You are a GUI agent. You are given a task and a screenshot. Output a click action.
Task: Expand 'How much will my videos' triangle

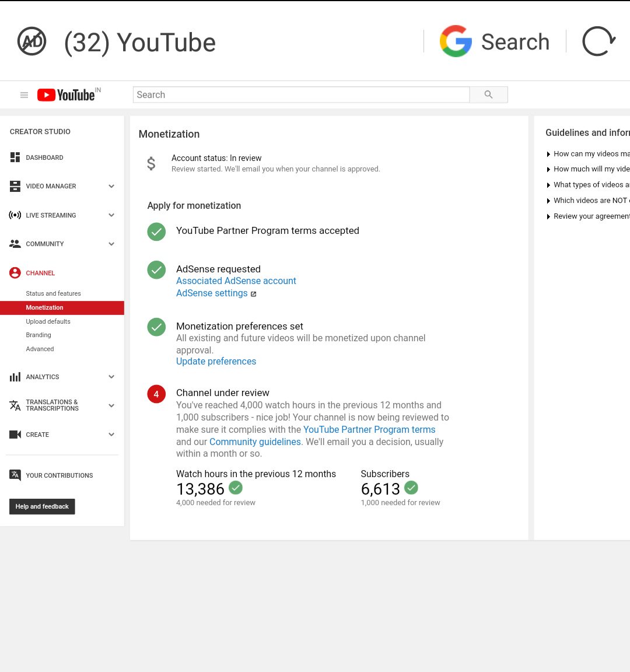point(548,169)
